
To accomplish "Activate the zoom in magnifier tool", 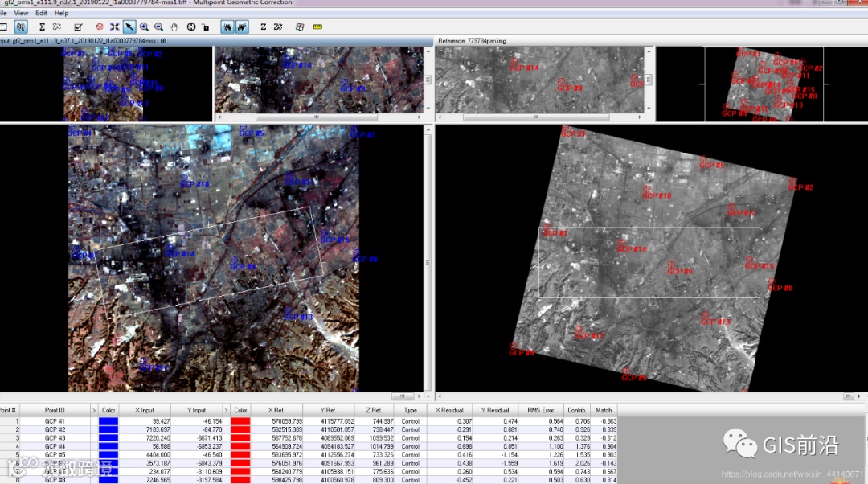I will coord(145,27).
